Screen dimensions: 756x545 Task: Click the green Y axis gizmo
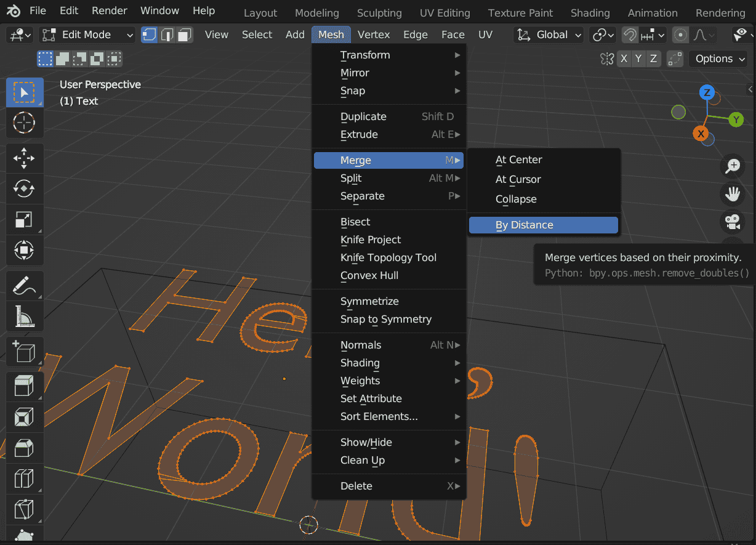[736, 119]
